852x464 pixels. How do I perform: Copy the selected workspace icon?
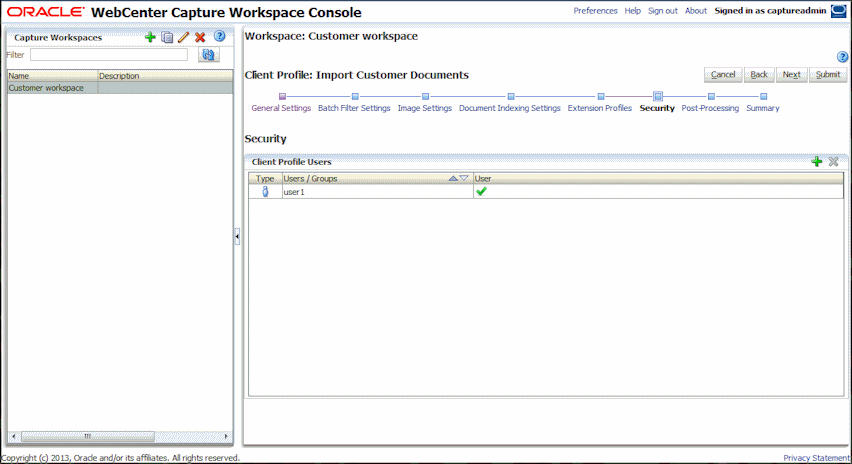click(167, 37)
